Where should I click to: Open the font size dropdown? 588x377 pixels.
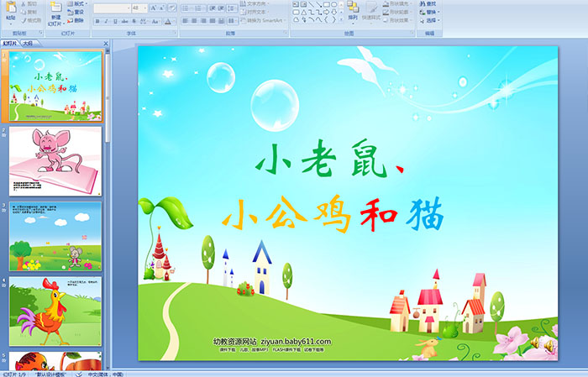(x=146, y=8)
